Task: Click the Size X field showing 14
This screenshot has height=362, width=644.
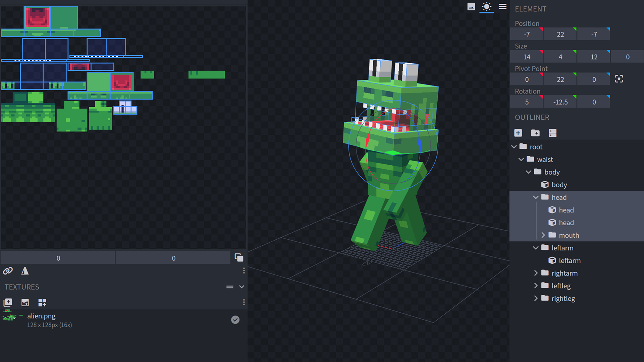Action: 527,57
